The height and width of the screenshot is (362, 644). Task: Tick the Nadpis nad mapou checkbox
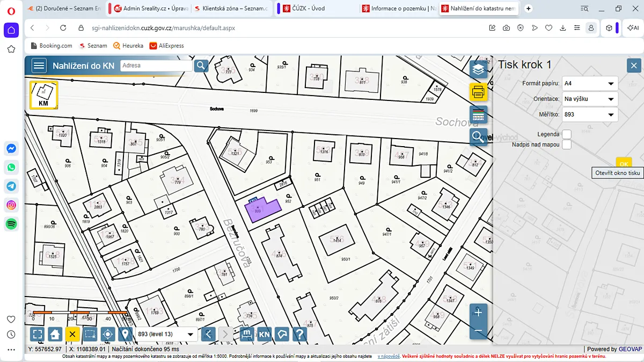(567, 144)
